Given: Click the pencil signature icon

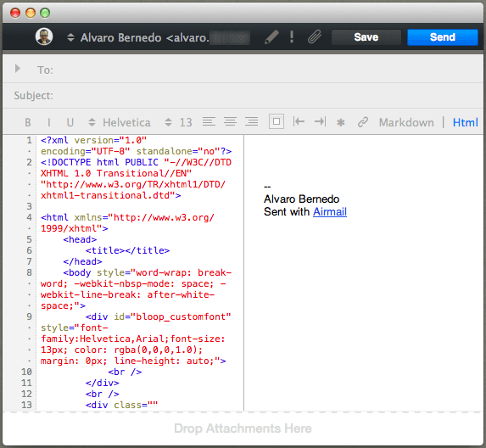Looking at the screenshot, I should pyautogui.click(x=271, y=37).
